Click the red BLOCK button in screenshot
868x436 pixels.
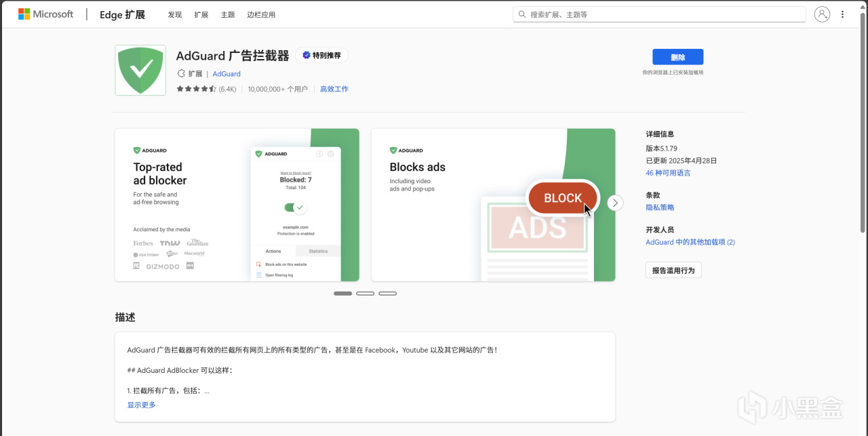pos(563,198)
